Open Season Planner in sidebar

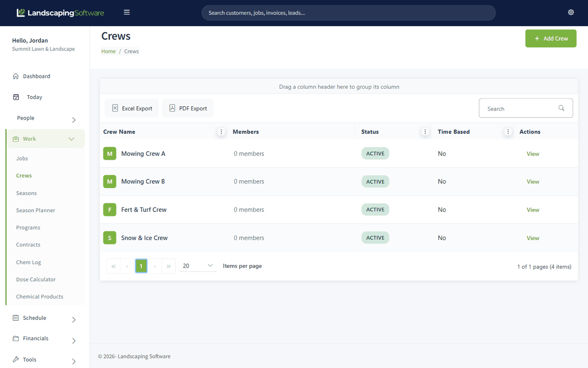coord(35,210)
